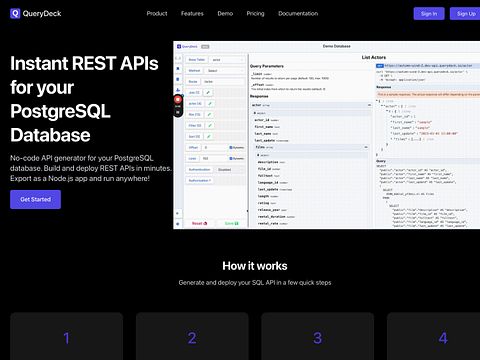This screenshot has height=360, width=480.
Task: Click the Sign In button
Action: point(429,14)
